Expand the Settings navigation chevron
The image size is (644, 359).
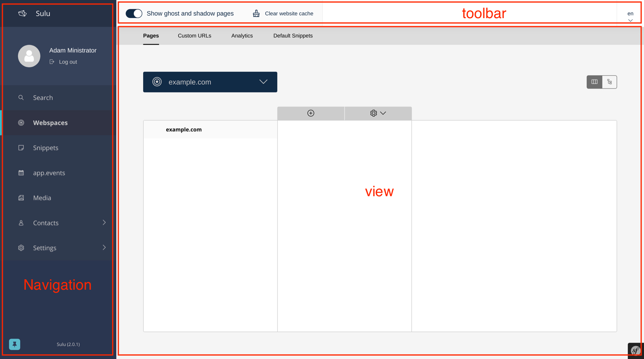click(104, 247)
